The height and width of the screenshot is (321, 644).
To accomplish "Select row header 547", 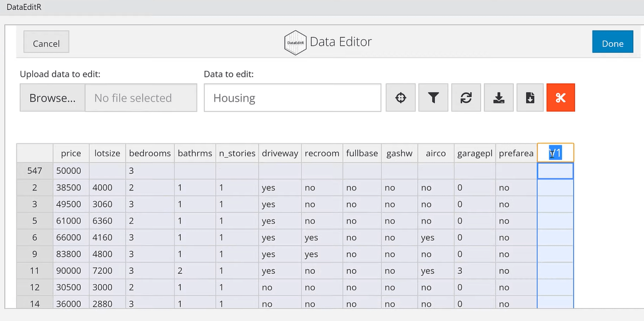I will [35, 171].
